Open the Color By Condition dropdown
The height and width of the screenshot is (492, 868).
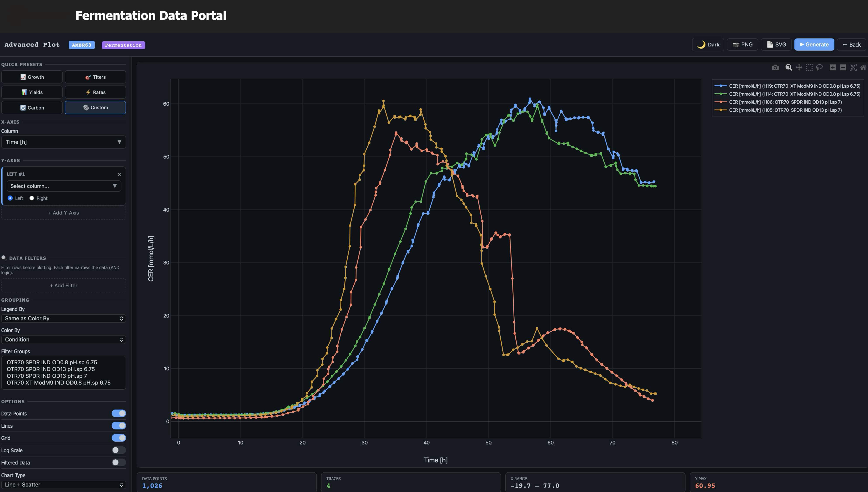63,339
